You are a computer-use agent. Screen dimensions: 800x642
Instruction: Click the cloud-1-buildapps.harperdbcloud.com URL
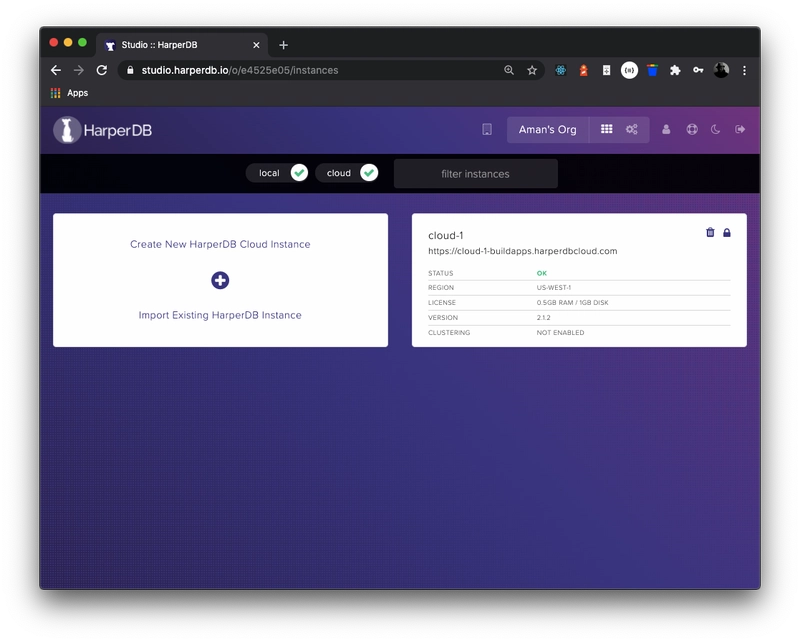(x=522, y=251)
